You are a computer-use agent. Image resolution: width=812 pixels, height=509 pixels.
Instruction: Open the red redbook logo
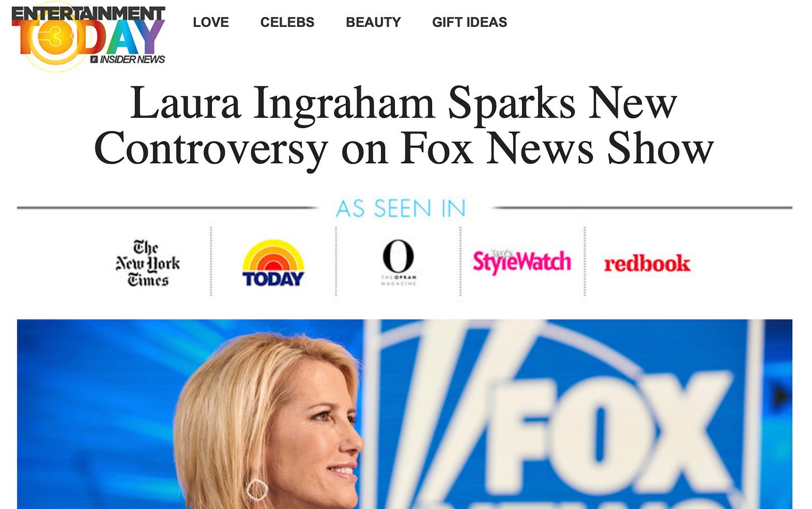pyautogui.click(x=647, y=263)
